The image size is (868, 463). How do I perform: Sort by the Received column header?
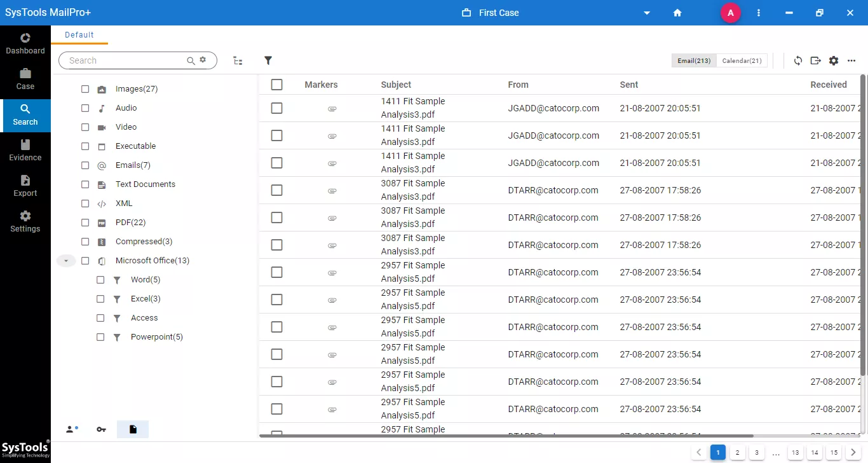click(829, 85)
